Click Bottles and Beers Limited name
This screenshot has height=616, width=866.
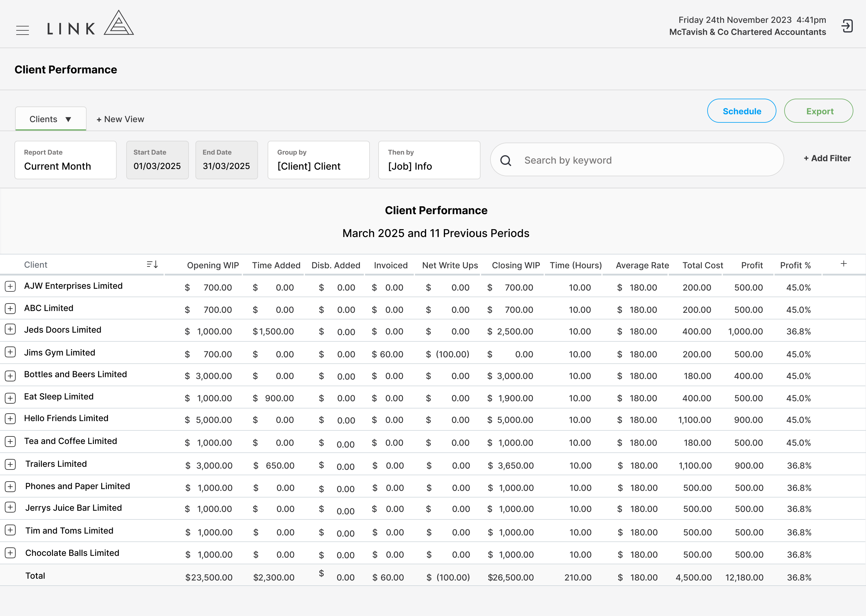(75, 374)
